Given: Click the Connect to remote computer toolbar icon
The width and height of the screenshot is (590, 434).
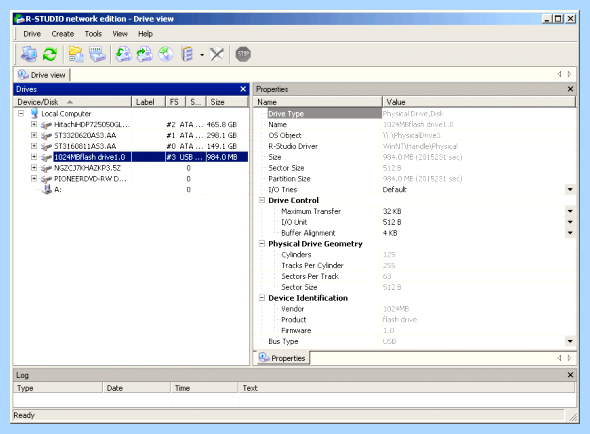Looking at the screenshot, I should pyautogui.click(x=29, y=54).
